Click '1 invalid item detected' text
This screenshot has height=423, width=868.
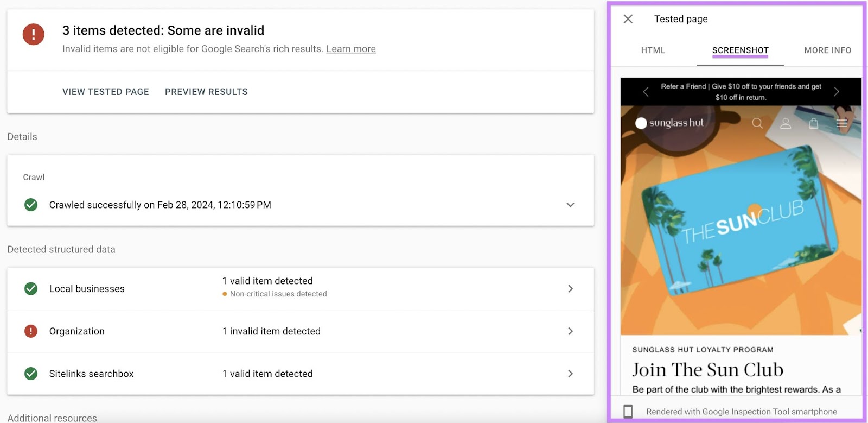click(271, 331)
